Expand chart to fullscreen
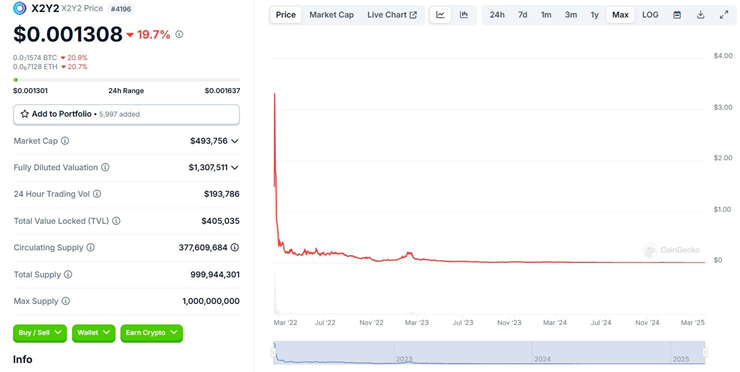This screenshot has width=740, height=372. [724, 15]
